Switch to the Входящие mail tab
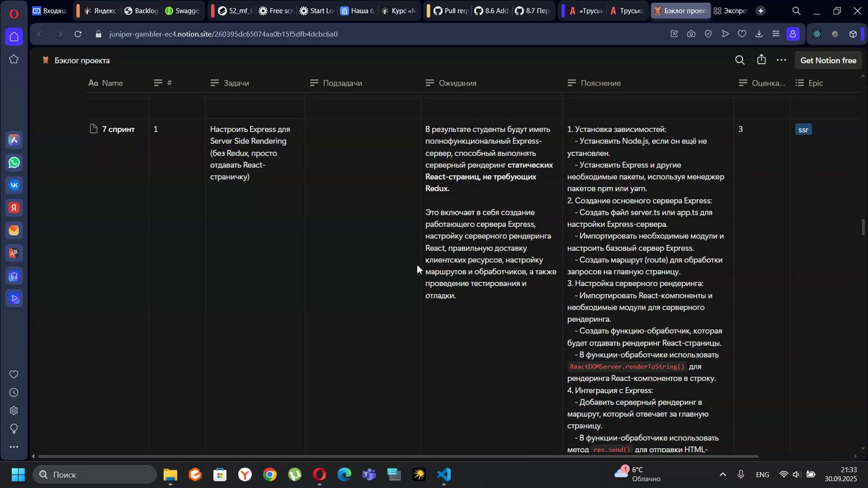 tap(49, 11)
